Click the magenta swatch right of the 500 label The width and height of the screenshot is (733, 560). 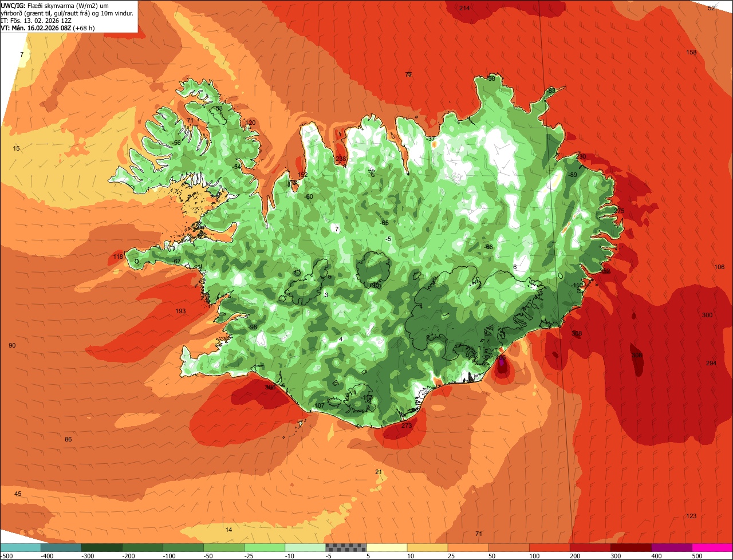point(712,547)
